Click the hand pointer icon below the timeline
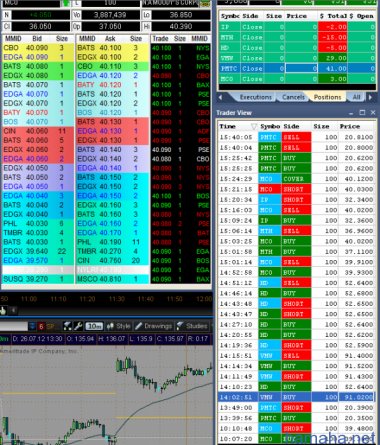The width and height of the screenshot is (380, 445). [x=3, y=311]
